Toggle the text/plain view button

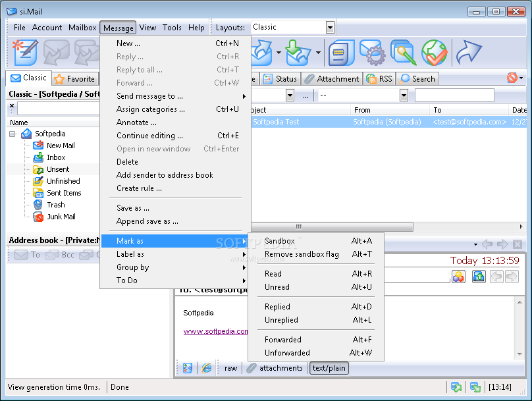point(329,368)
